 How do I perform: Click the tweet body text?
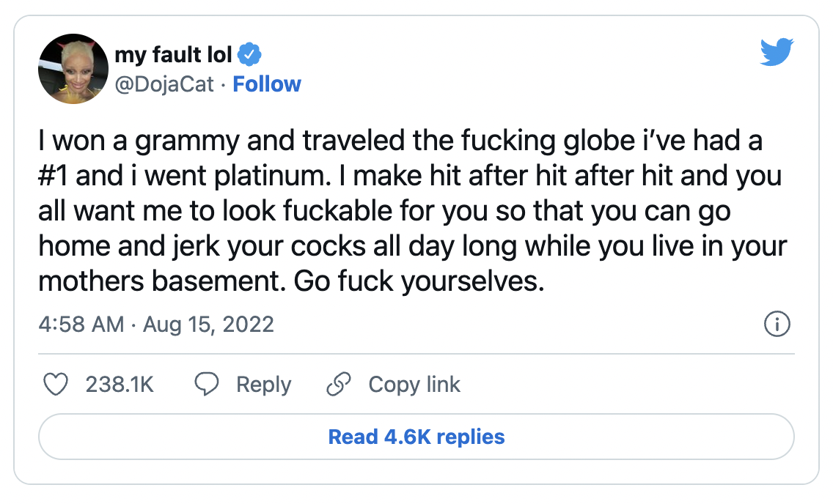(x=413, y=211)
